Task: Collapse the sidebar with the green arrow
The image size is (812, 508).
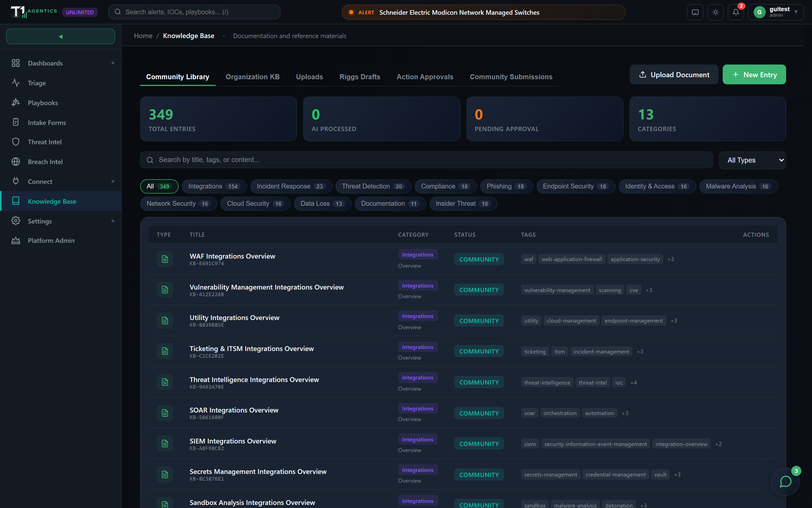Action: (x=60, y=36)
